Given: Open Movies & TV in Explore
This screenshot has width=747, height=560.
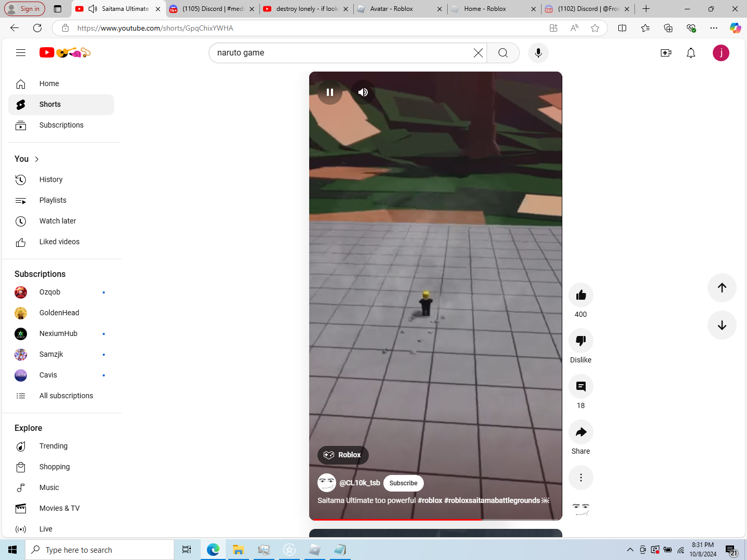Looking at the screenshot, I should (61, 508).
